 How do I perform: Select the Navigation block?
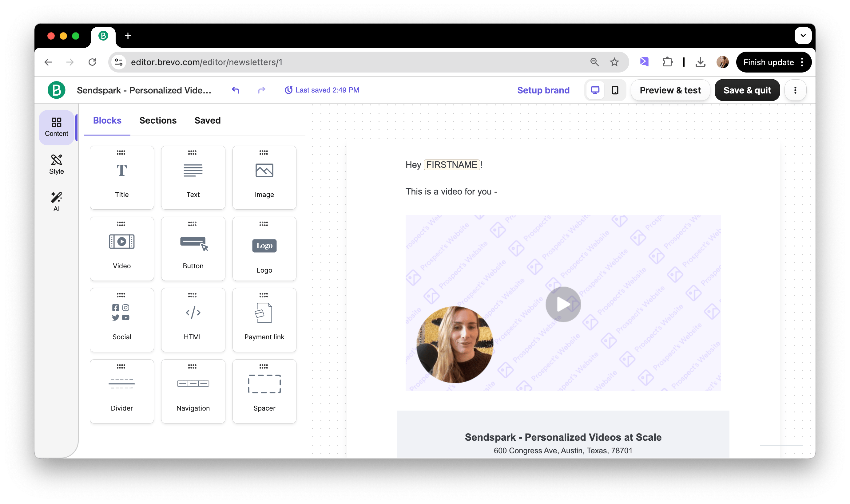193,391
